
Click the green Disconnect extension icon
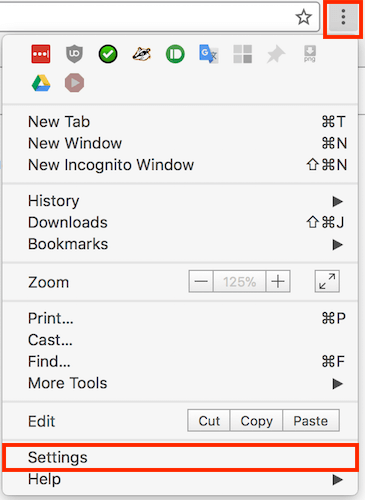[x=175, y=54]
